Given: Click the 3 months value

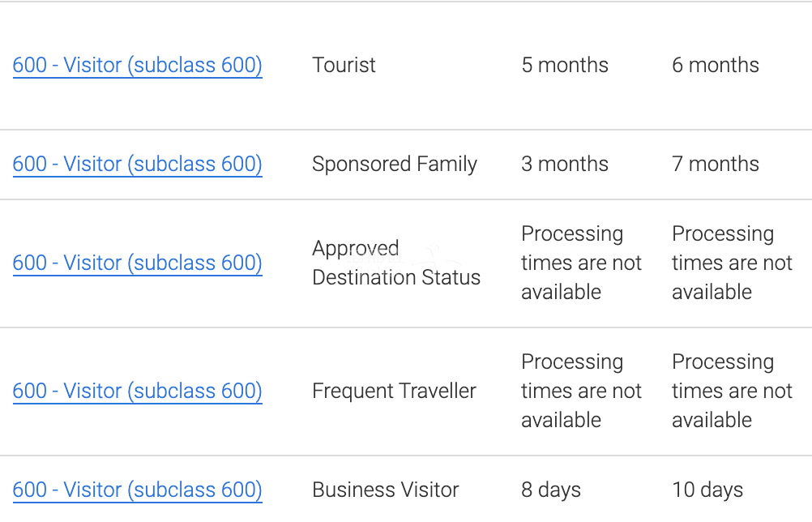Looking at the screenshot, I should click(x=565, y=165).
